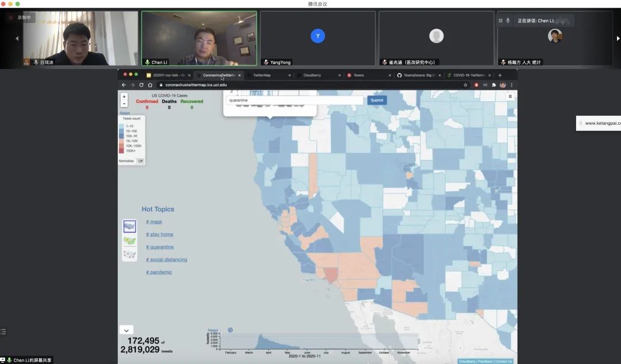This screenshot has height=364, width=621.
Task: Click the browser home icon
Action: pos(151,85)
